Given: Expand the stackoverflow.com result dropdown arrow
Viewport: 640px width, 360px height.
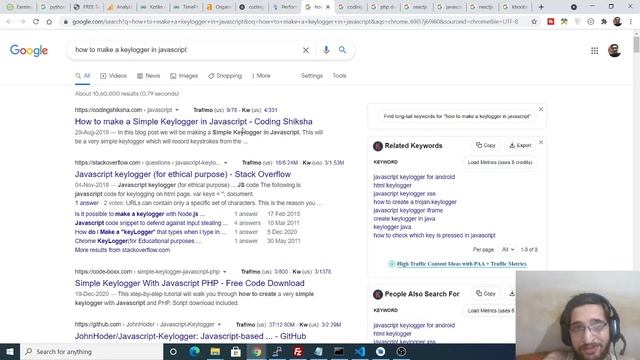Looking at the screenshot, I should coord(225,163).
